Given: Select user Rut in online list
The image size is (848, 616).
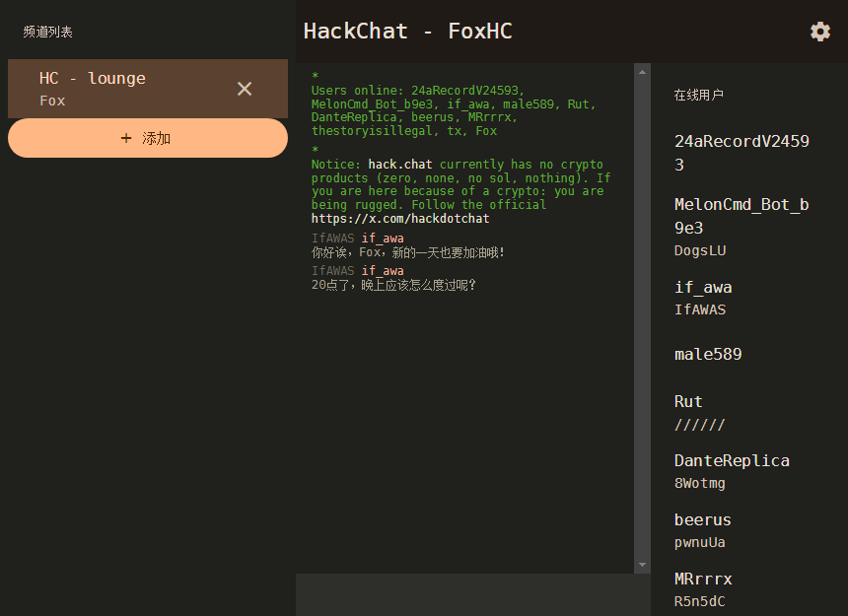Looking at the screenshot, I should click(x=688, y=401).
